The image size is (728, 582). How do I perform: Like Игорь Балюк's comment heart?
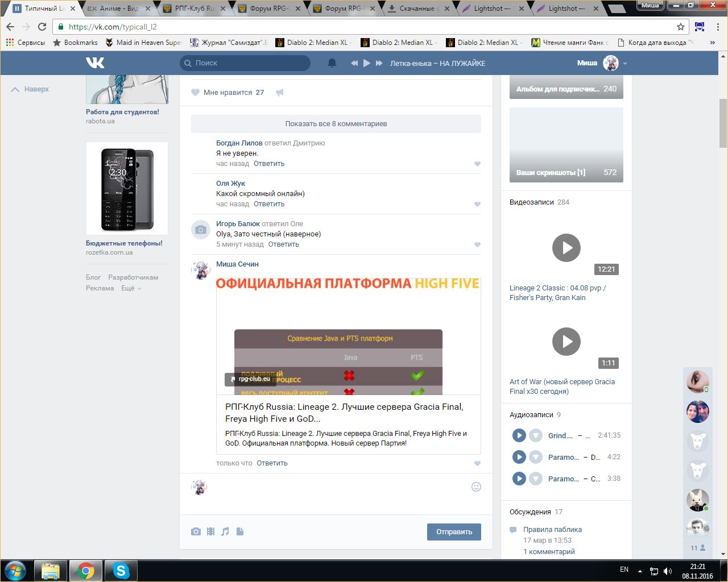click(477, 244)
